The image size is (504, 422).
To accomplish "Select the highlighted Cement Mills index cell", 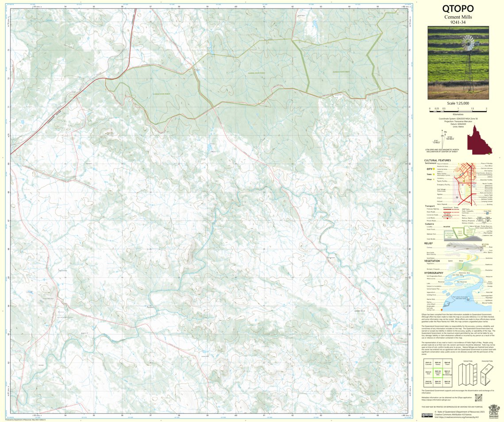I will [438, 373].
